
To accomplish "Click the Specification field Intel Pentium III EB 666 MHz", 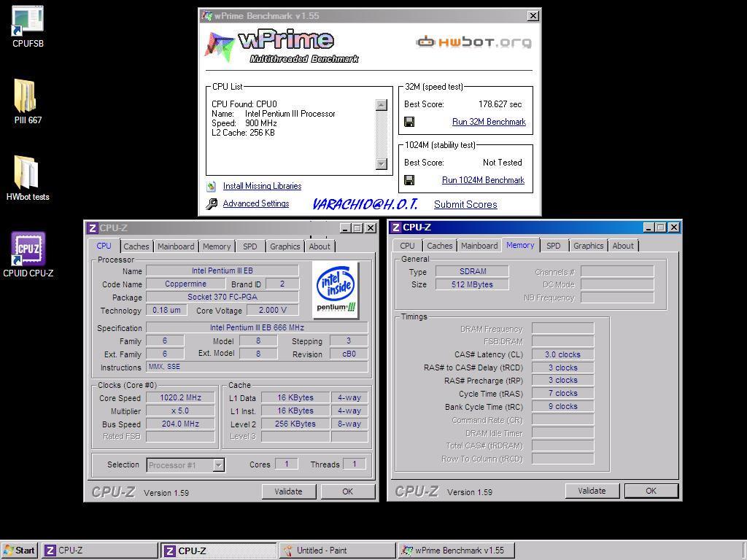I will pos(258,327).
